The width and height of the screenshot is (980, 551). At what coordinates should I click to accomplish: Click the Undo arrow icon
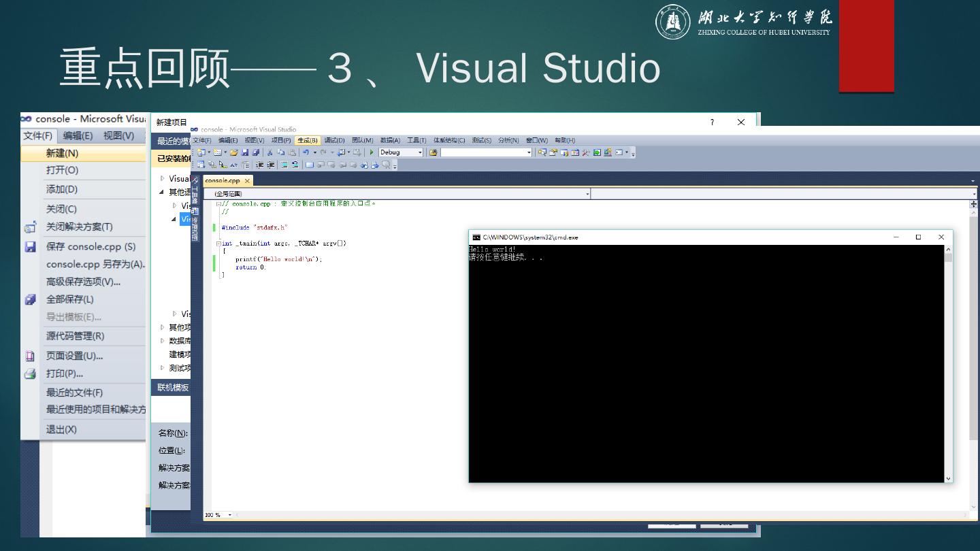pos(306,152)
